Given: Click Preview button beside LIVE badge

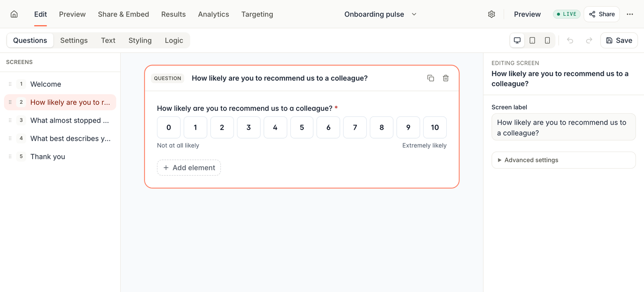Looking at the screenshot, I should [527, 14].
